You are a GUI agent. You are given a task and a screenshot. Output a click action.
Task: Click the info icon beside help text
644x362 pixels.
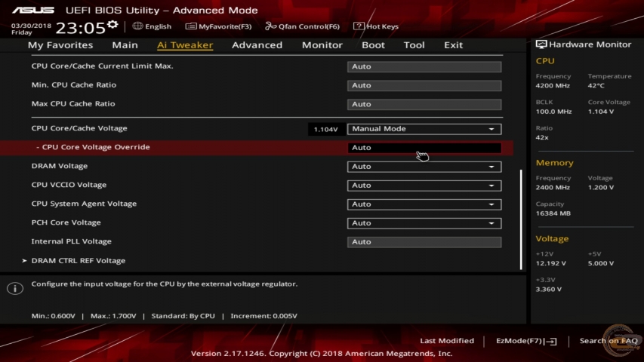(15, 289)
